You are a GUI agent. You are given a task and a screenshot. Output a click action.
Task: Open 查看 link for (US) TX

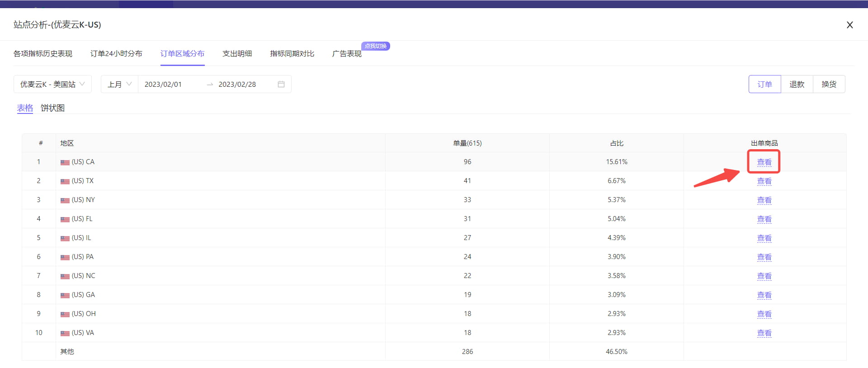click(x=764, y=181)
